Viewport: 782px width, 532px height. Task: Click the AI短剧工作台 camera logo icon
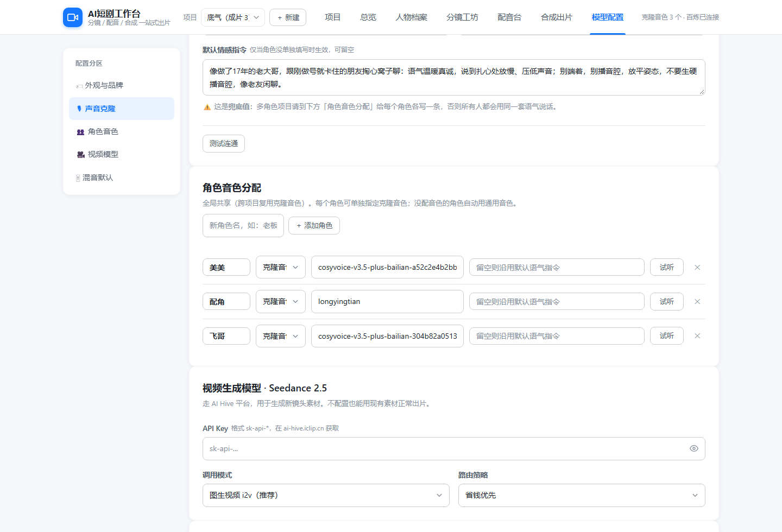(73, 17)
